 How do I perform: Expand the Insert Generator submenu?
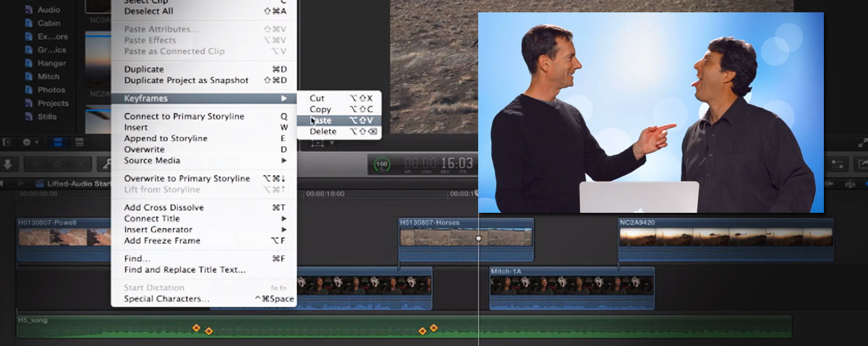[x=204, y=229]
